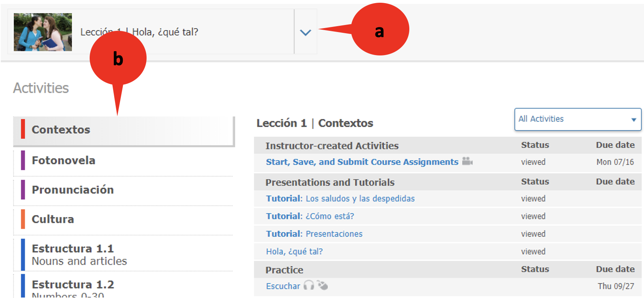Click the Activities page heading

[x=41, y=88]
